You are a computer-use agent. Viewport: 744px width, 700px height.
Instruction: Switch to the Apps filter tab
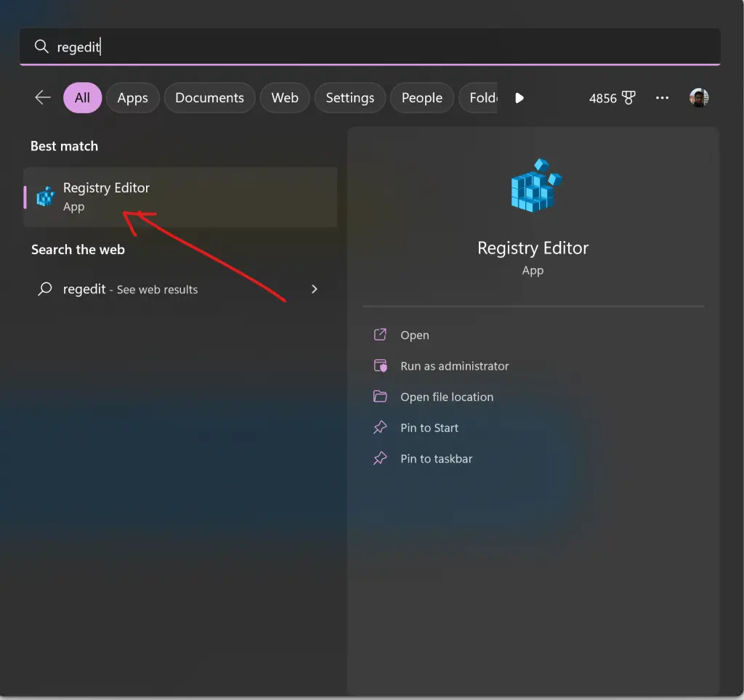pyautogui.click(x=133, y=98)
